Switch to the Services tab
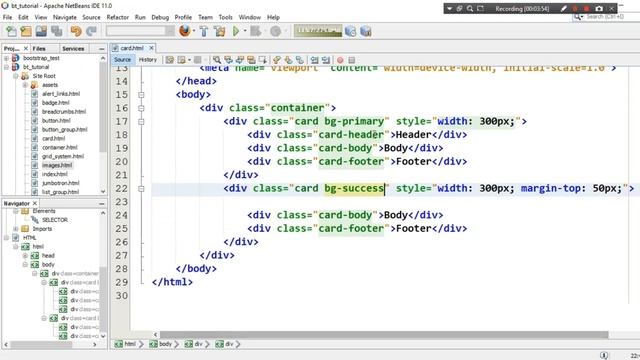 pyautogui.click(x=73, y=49)
